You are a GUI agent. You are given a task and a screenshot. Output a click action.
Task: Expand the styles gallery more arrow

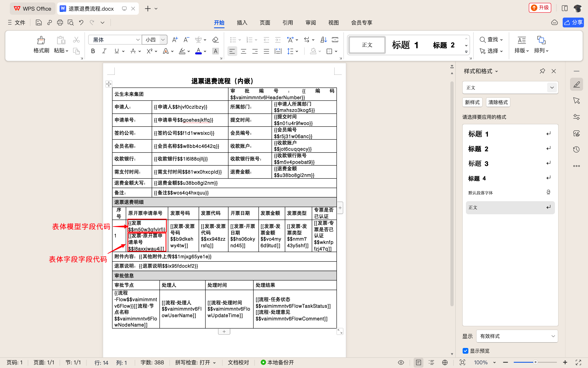[x=466, y=52]
